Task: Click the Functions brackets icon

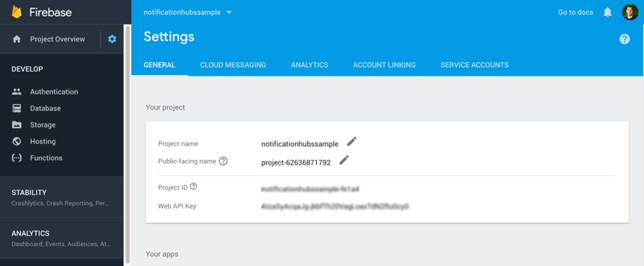Action: [17, 158]
